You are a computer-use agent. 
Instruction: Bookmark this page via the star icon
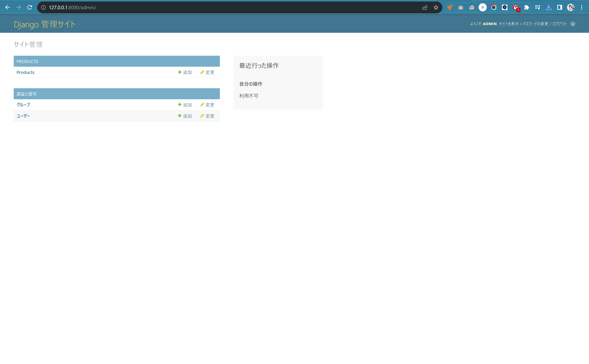pyautogui.click(x=436, y=7)
